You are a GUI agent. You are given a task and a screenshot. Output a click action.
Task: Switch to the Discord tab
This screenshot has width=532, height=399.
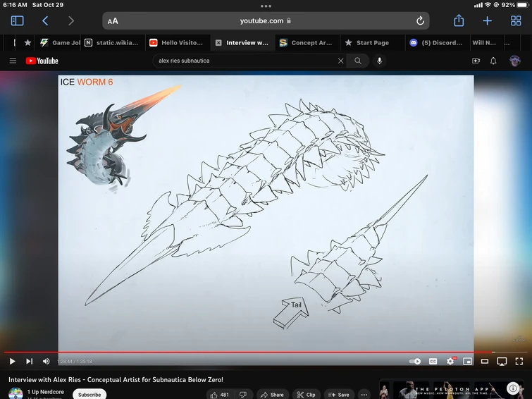(x=437, y=42)
